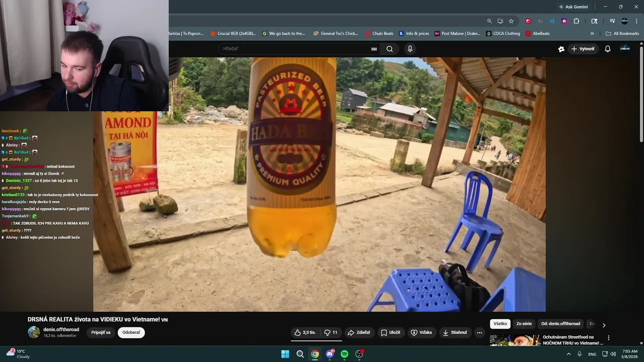This screenshot has width=644, height=362.
Task: Click the Windows Start button
Action: click(x=285, y=354)
